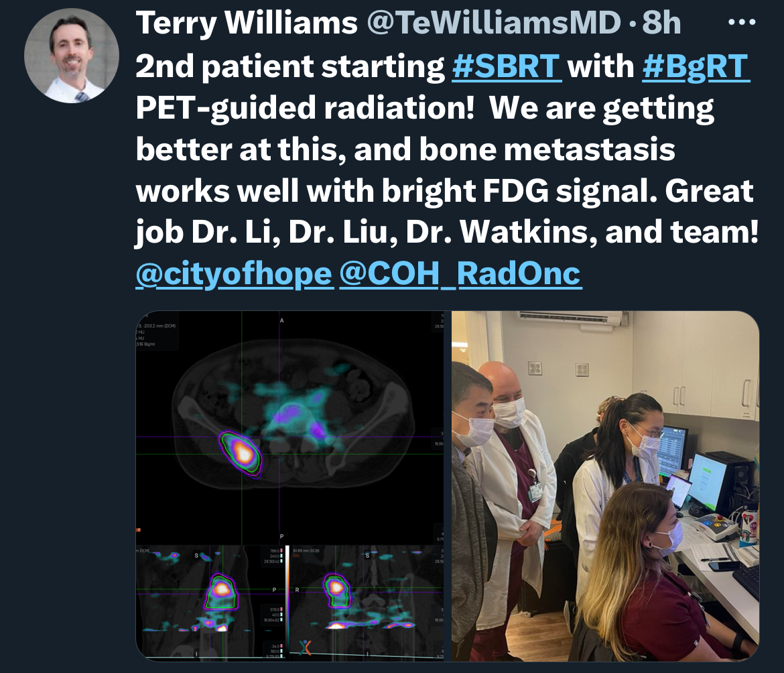The height and width of the screenshot is (673, 784).
Task: Open the PET scan image thumbnail
Action: (289, 486)
